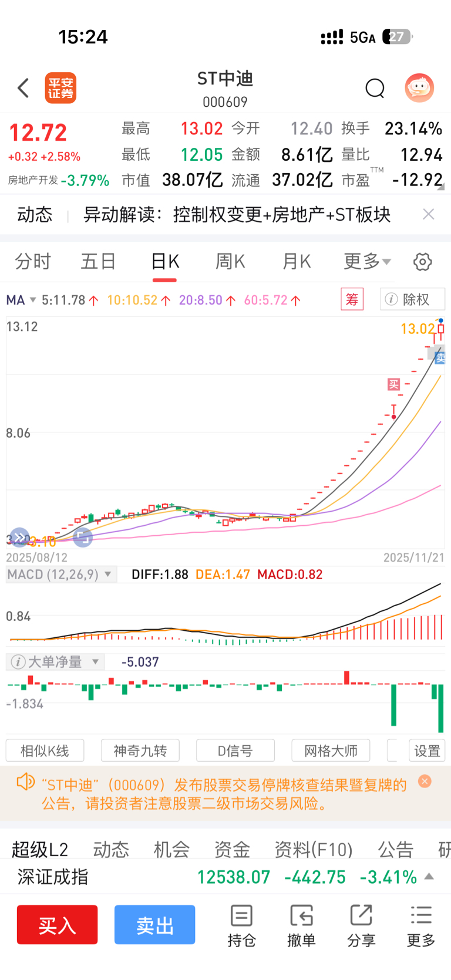Close the orange announcement banner
Screen dimensions: 451x980
[x=425, y=781]
